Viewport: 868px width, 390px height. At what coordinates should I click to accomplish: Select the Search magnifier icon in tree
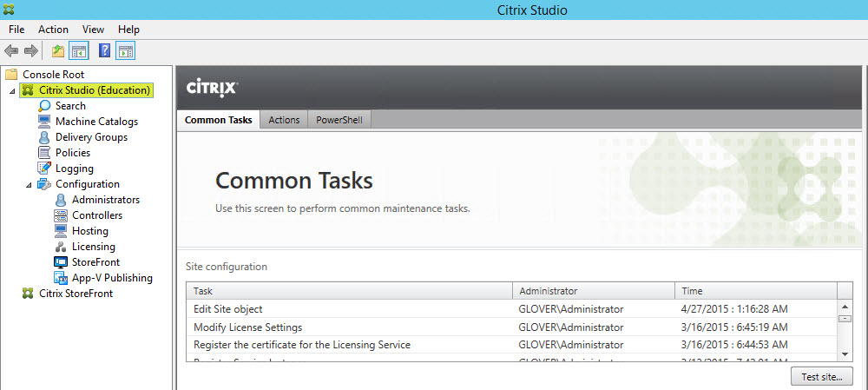click(45, 106)
